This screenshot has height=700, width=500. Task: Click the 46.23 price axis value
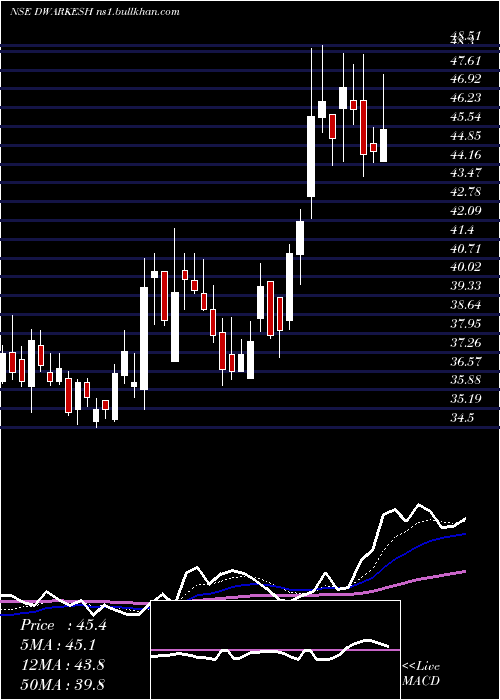coord(466,98)
